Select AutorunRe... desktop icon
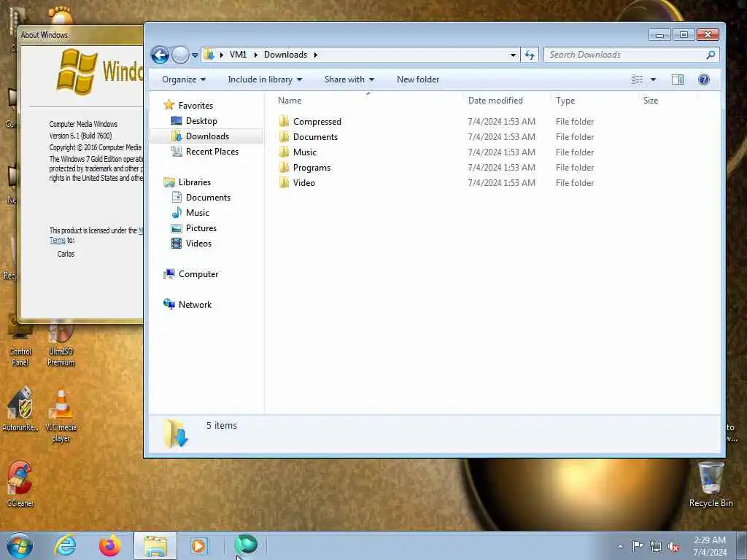The height and width of the screenshot is (560, 747). coord(20,409)
